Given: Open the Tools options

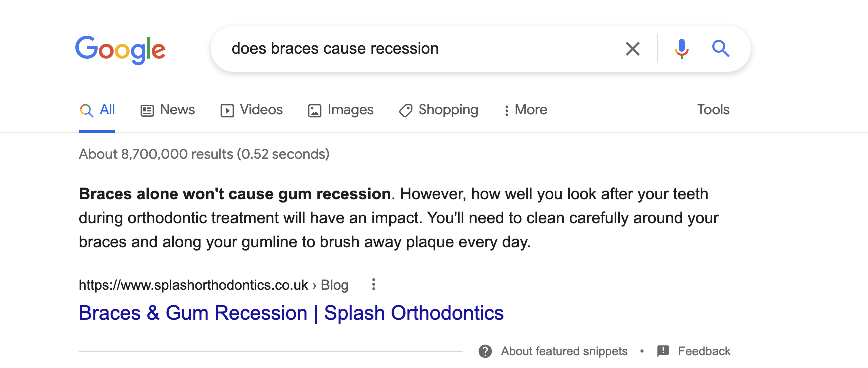Looking at the screenshot, I should (713, 110).
